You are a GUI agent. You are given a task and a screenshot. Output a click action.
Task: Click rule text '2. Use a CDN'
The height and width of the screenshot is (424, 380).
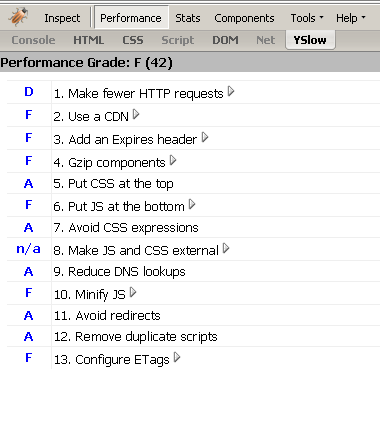[x=91, y=117]
